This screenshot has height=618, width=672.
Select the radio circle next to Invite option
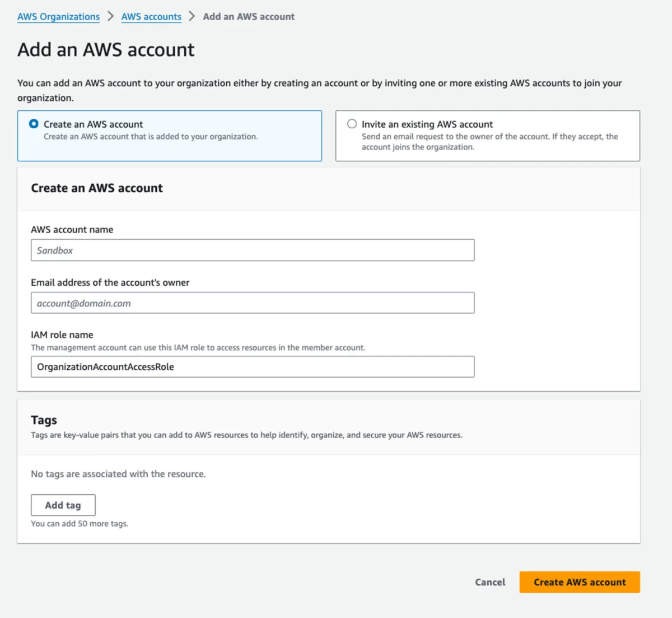point(352,124)
